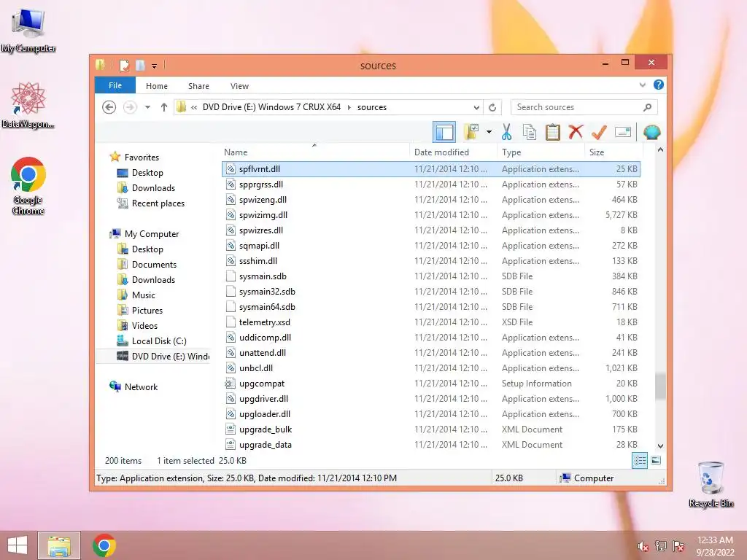Expand the address bar history dropdown

pyautogui.click(x=476, y=107)
